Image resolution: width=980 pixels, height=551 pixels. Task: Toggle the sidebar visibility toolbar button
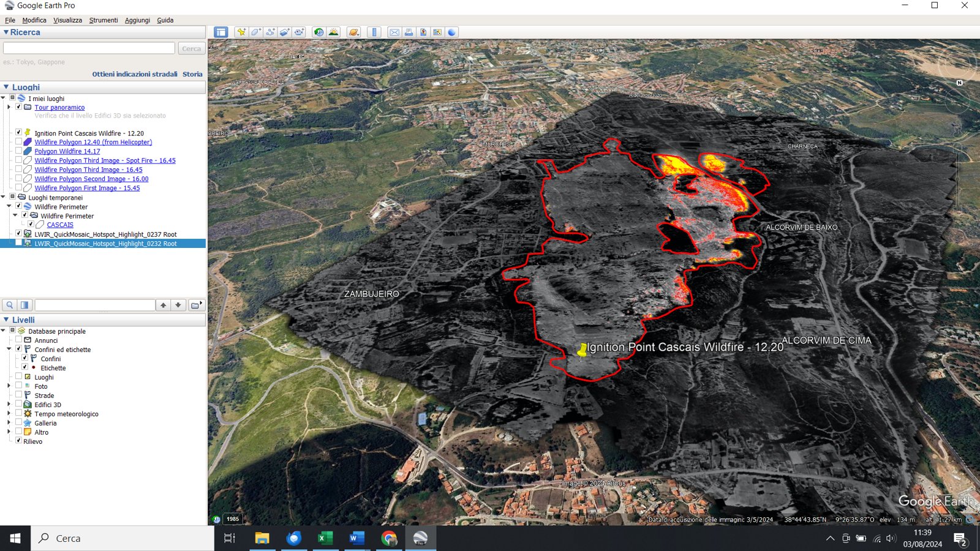tap(221, 32)
